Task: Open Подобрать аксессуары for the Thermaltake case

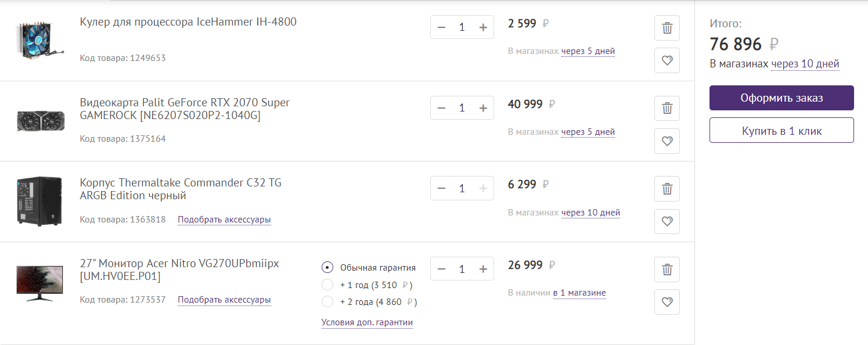Action: [x=224, y=220]
